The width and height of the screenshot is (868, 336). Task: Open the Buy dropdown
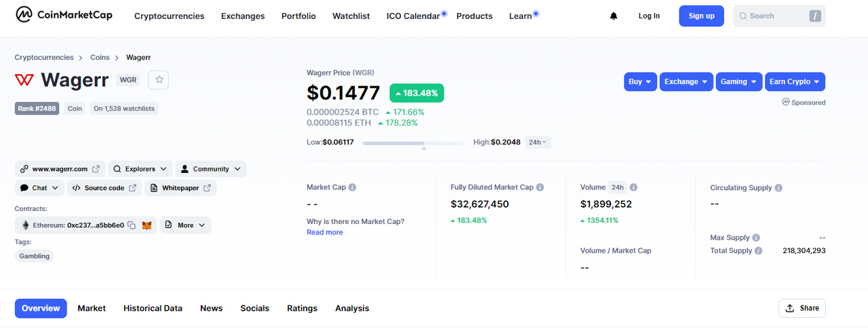pyautogui.click(x=640, y=81)
